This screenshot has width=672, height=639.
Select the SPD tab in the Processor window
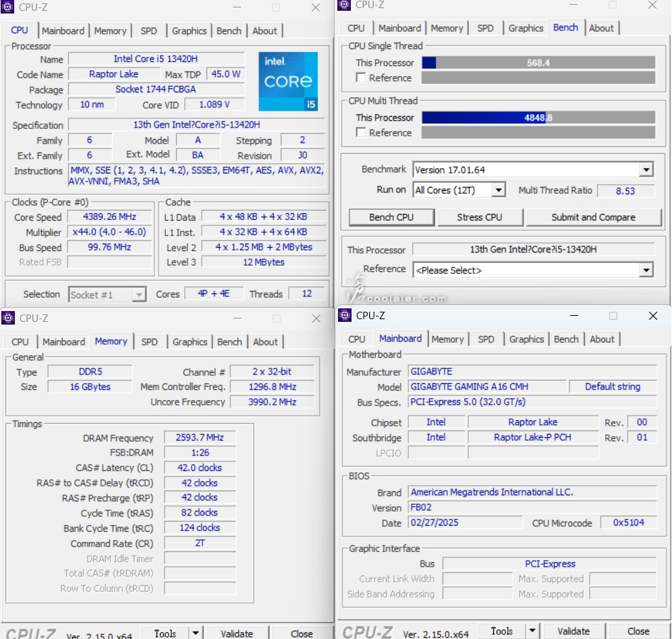148,31
